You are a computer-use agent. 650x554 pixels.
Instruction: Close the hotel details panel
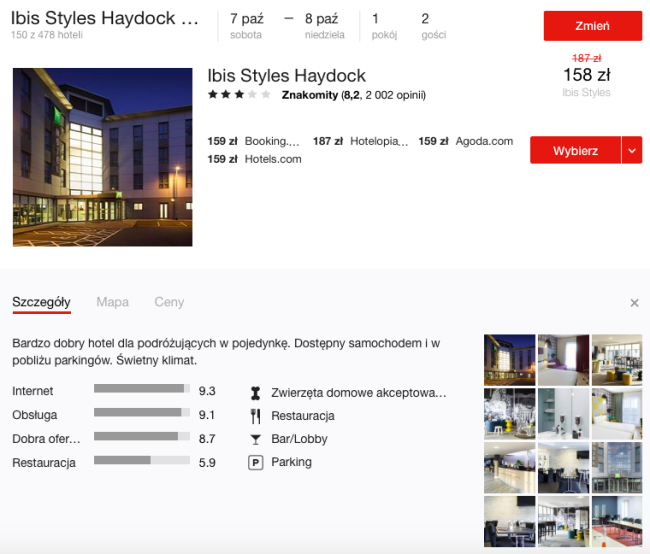point(634,303)
